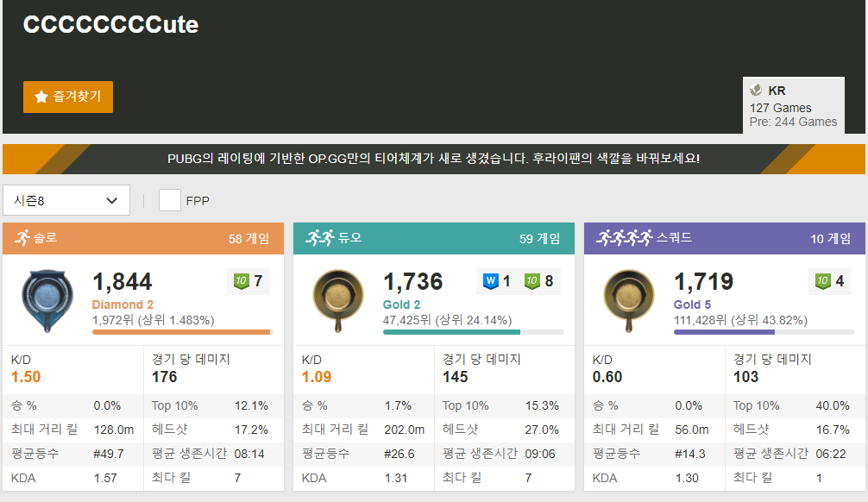Click the solo top-10 badge icon
The image size is (868, 502).
click(242, 281)
